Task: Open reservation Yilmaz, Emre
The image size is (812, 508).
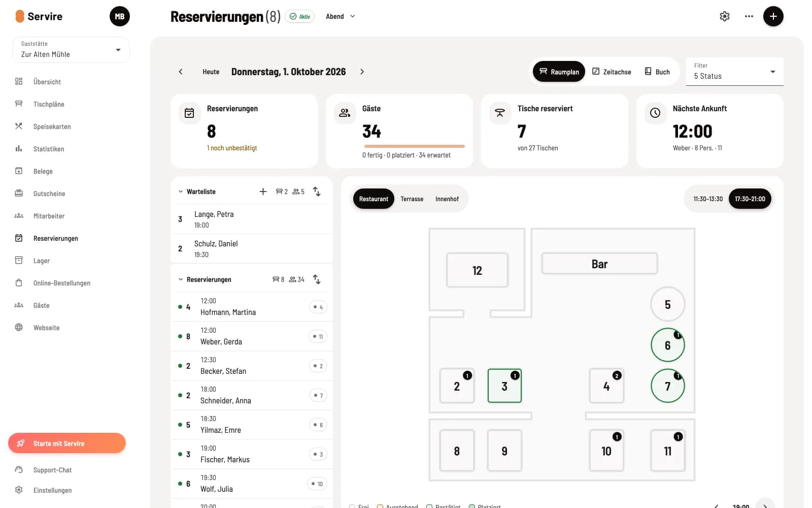Action: [x=252, y=425]
